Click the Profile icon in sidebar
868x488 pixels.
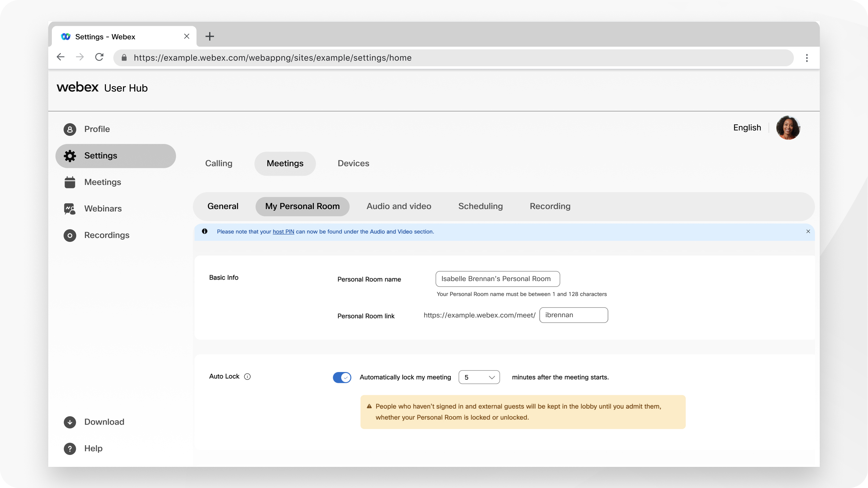70,129
